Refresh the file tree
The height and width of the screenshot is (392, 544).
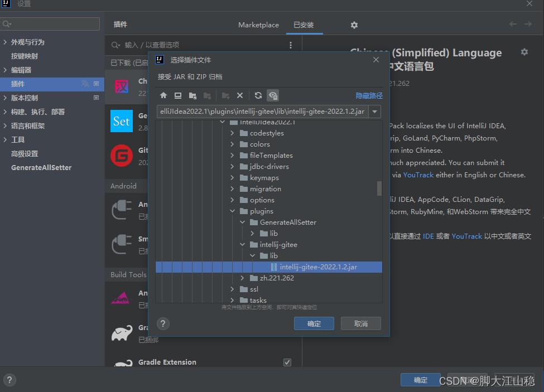click(x=258, y=95)
